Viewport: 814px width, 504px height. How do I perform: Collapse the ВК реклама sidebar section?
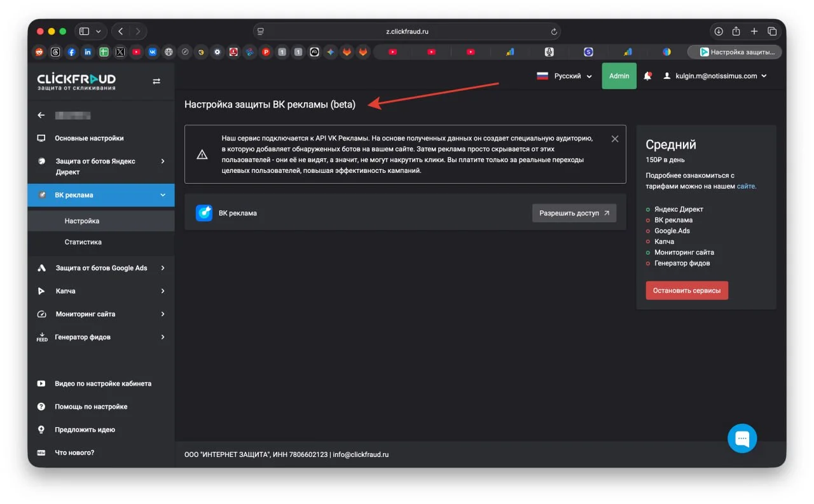(x=101, y=195)
